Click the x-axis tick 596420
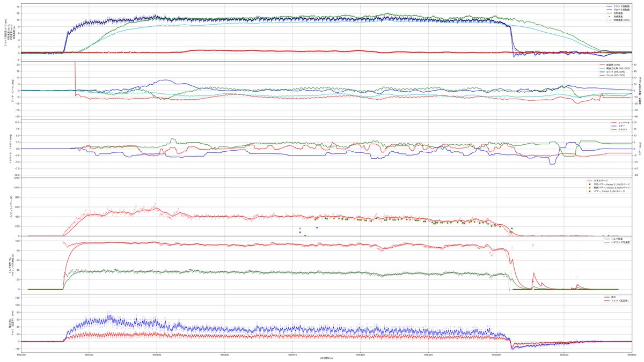 point(360,354)
